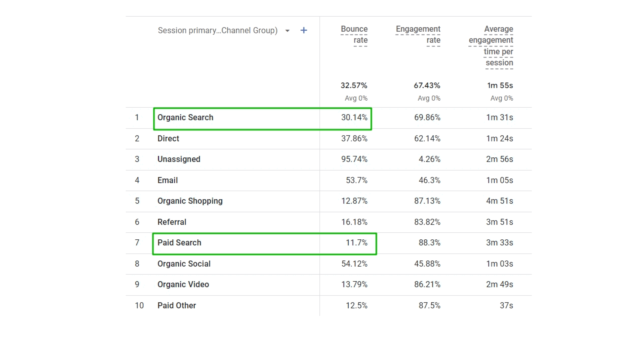Click Organic Shopping engagement time 4m 51s
The image size is (644, 342).
(499, 201)
